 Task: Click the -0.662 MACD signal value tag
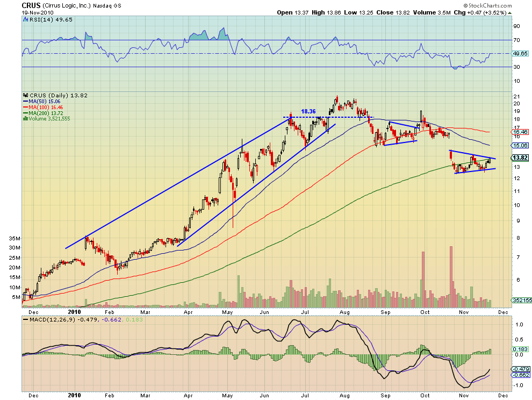coord(520,375)
